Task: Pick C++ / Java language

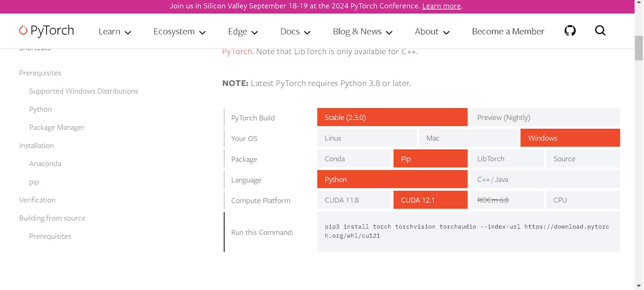Action: coord(545,180)
